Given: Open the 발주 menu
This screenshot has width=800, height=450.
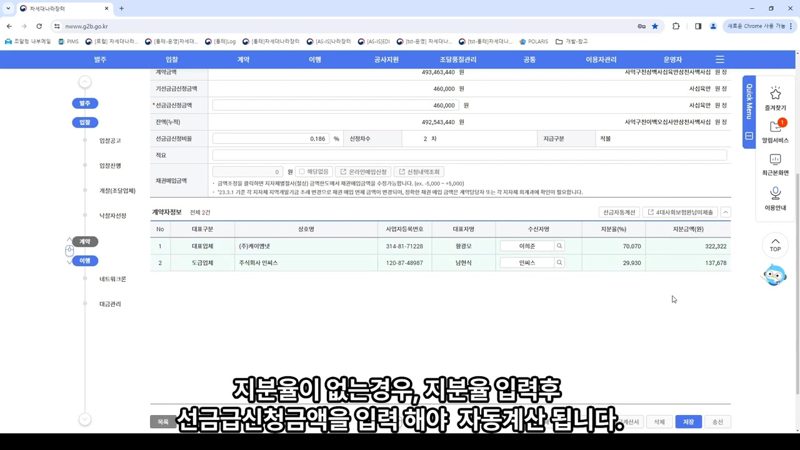Looking at the screenshot, I should [x=100, y=60].
